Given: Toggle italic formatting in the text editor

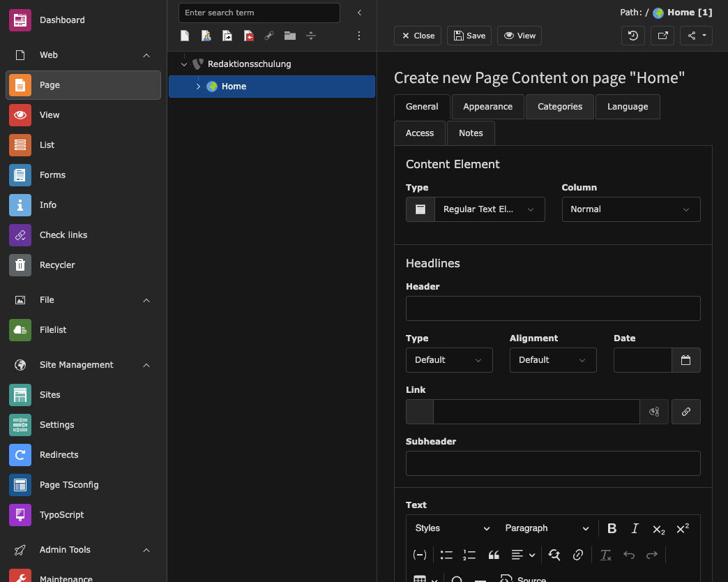Looking at the screenshot, I should click(635, 528).
